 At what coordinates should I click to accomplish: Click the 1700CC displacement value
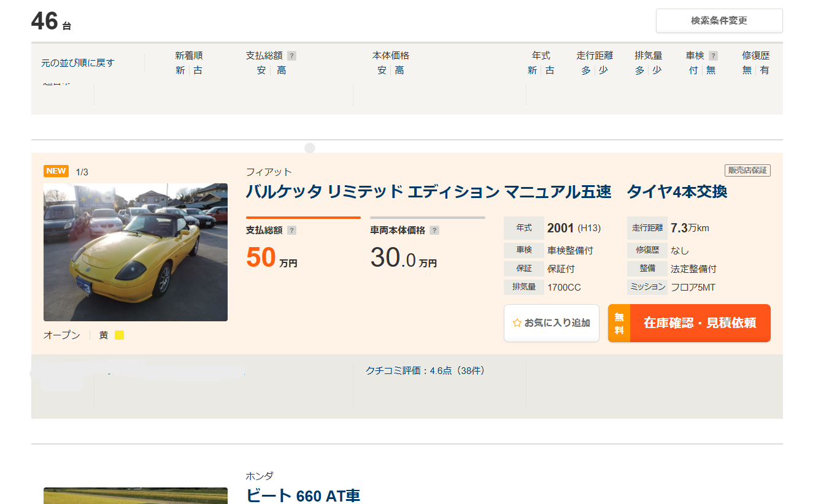564,287
